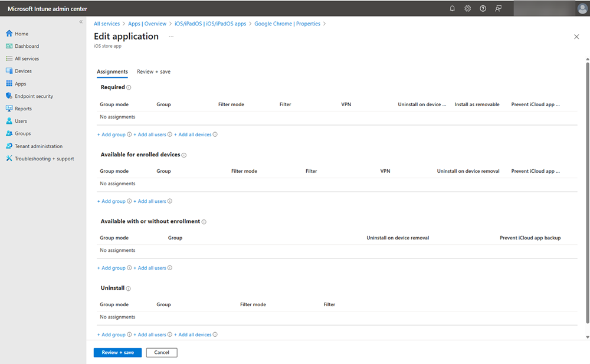
Task: Switch to the Review + save tab
Action: tap(153, 72)
